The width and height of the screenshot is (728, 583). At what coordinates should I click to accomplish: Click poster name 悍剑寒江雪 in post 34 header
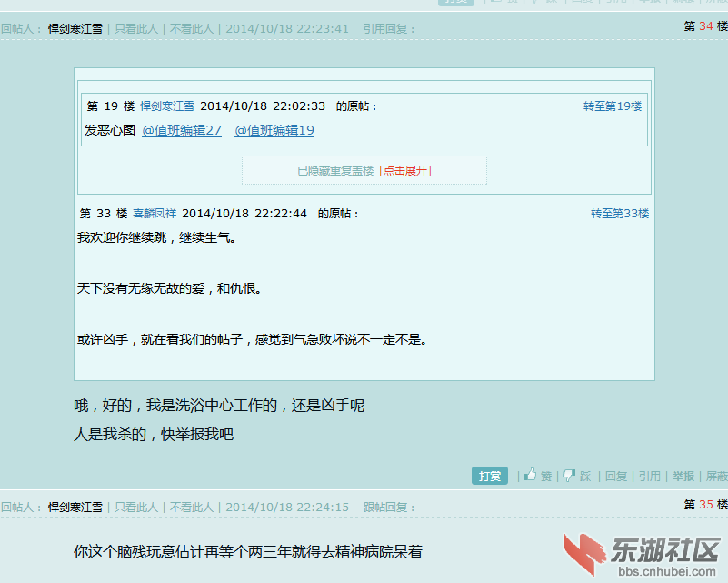pyautogui.click(x=75, y=29)
